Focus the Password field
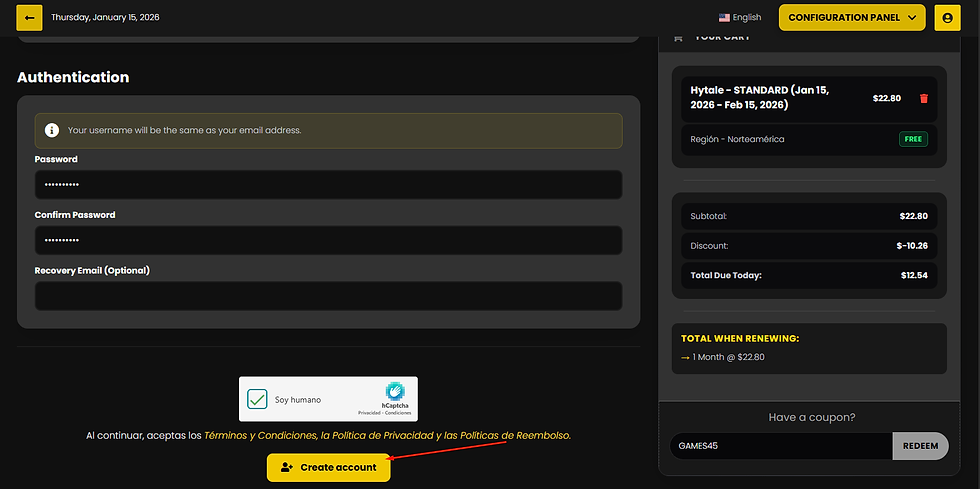Screen dimensions: 980x489 (x=328, y=184)
